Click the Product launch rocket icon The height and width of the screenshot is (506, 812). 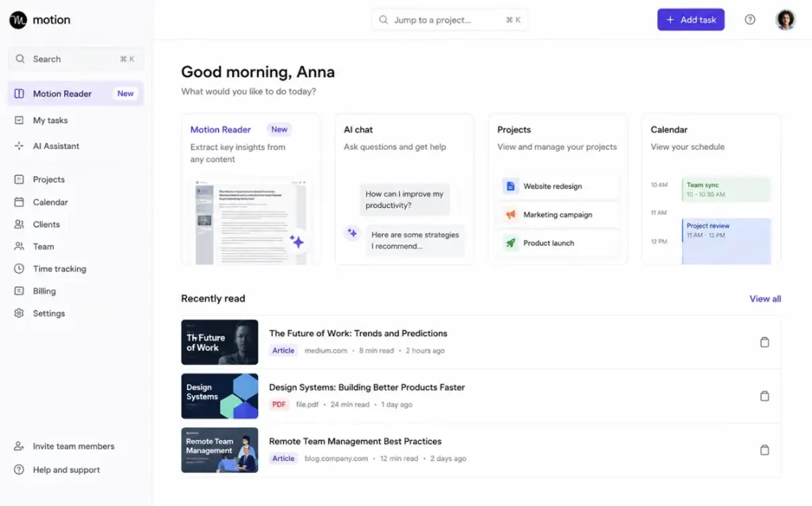click(511, 243)
